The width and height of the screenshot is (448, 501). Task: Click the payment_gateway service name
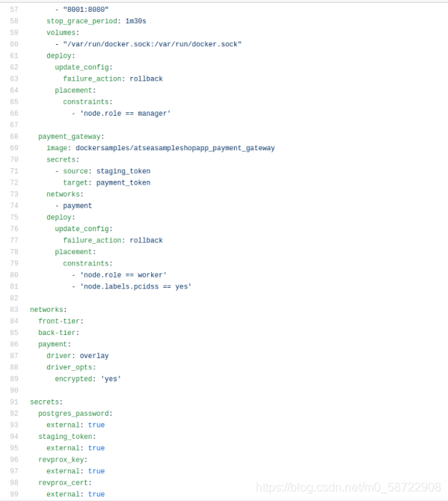pyautogui.click(x=70, y=137)
